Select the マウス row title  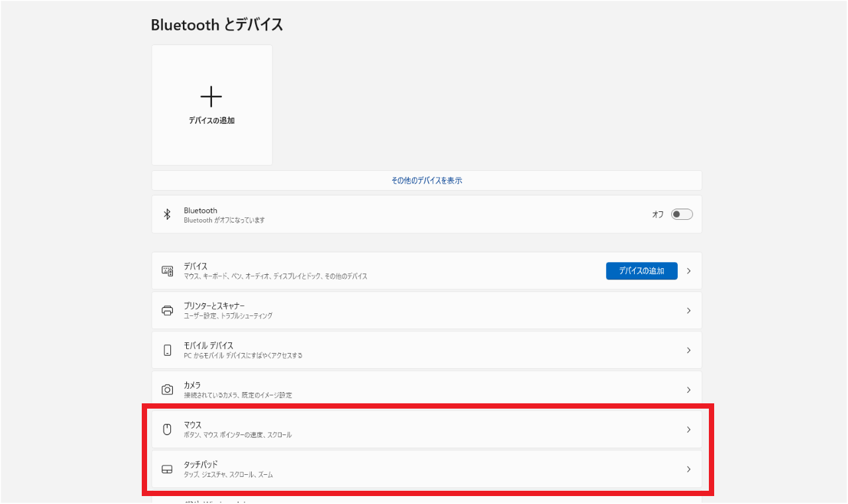tap(193, 425)
